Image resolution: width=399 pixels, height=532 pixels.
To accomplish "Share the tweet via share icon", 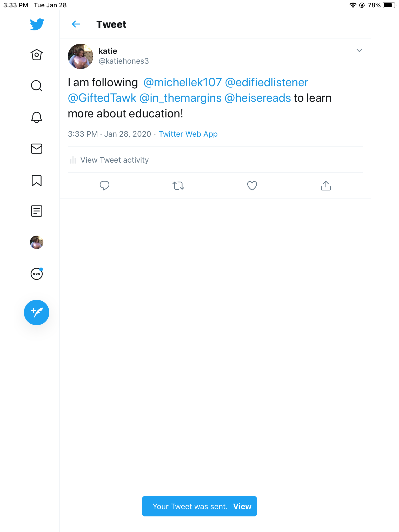I will tap(326, 185).
